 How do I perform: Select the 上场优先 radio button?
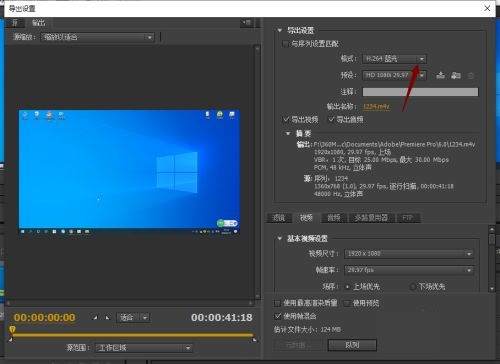pos(347,286)
